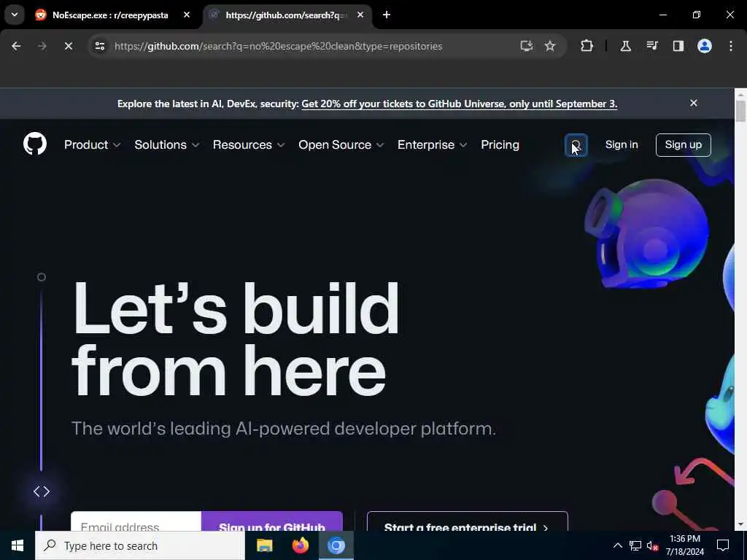
Task: Open Chrome three-dot menu
Action: (x=731, y=46)
